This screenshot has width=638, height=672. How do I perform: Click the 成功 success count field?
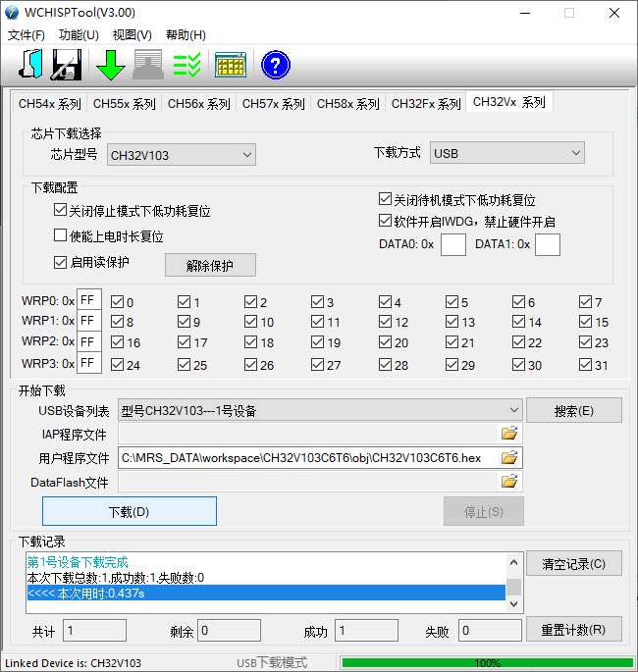pos(366,631)
